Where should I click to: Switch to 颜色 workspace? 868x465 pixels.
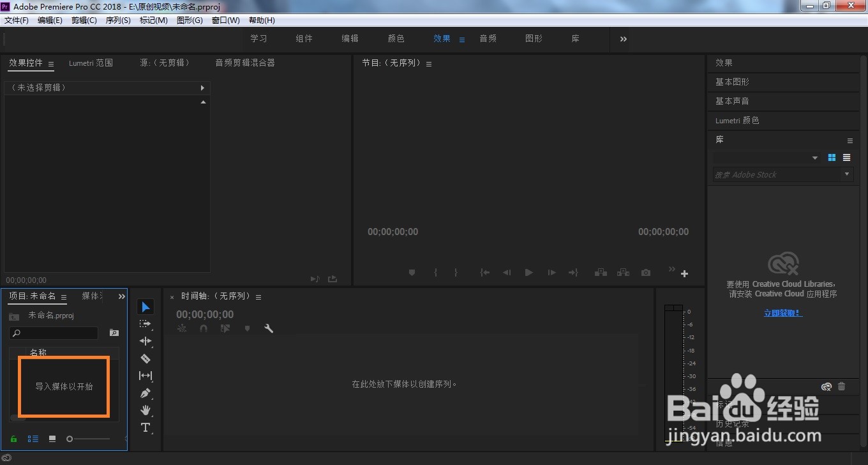pyautogui.click(x=396, y=38)
